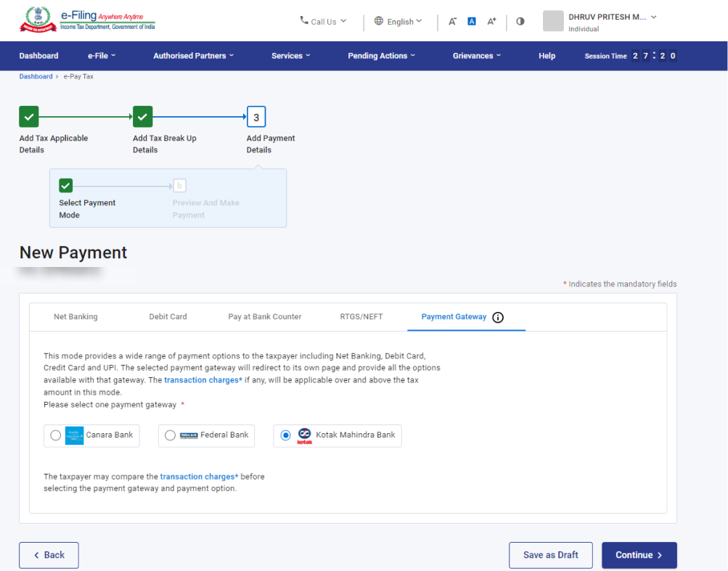Click the Back button

[x=49, y=555]
